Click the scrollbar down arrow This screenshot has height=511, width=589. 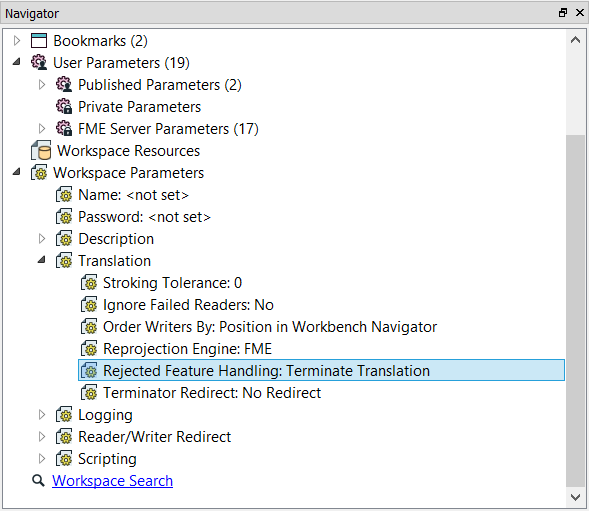click(x=575, y=497)
